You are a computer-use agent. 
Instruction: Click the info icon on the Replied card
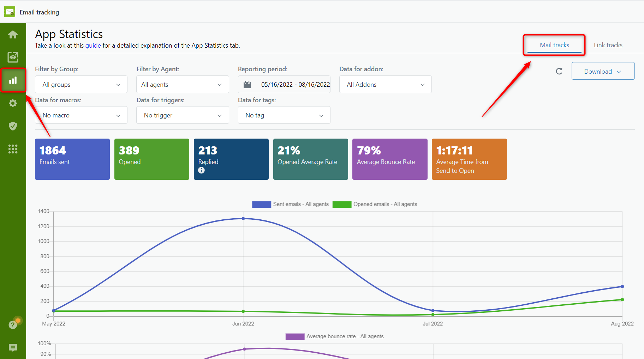pos(201,170)
